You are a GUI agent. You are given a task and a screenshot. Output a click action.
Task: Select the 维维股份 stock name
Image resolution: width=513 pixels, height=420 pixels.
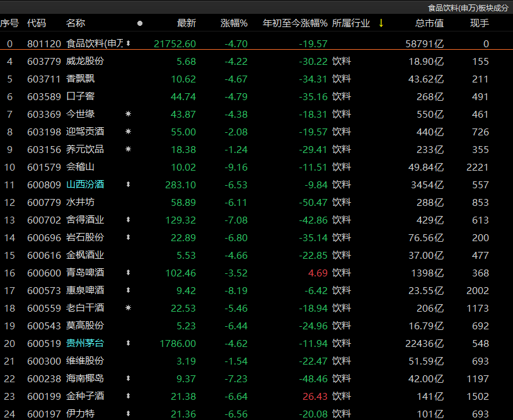[x=85, y=361]
